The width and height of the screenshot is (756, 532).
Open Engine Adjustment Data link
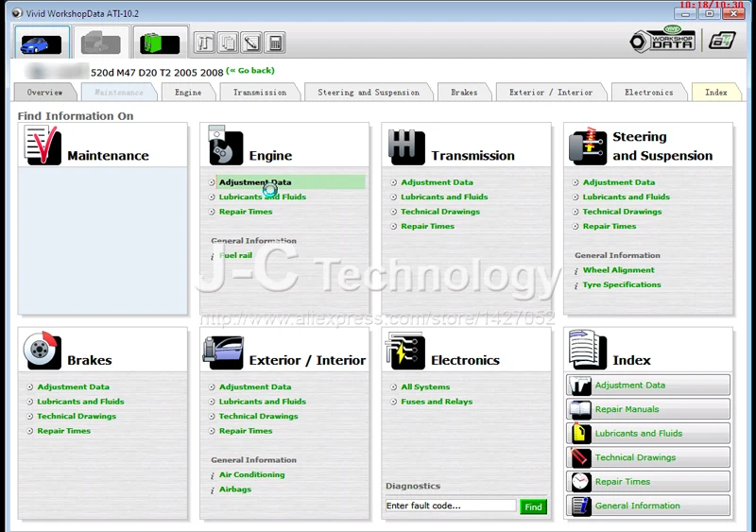coord(255,182)
